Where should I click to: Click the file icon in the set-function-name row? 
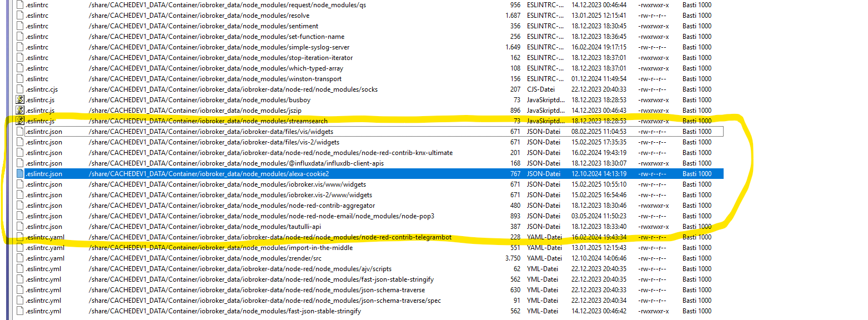[x=21, y=37]
